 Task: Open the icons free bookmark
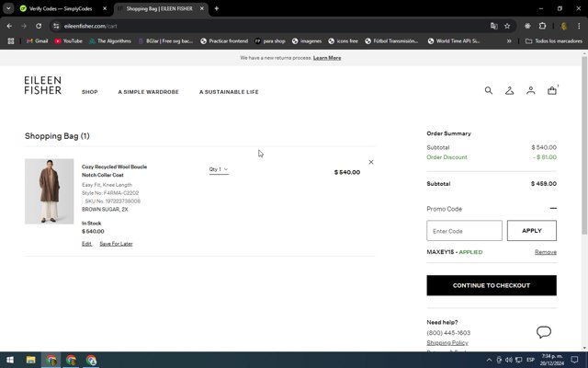pyautogui.click(x=343, y=40)
